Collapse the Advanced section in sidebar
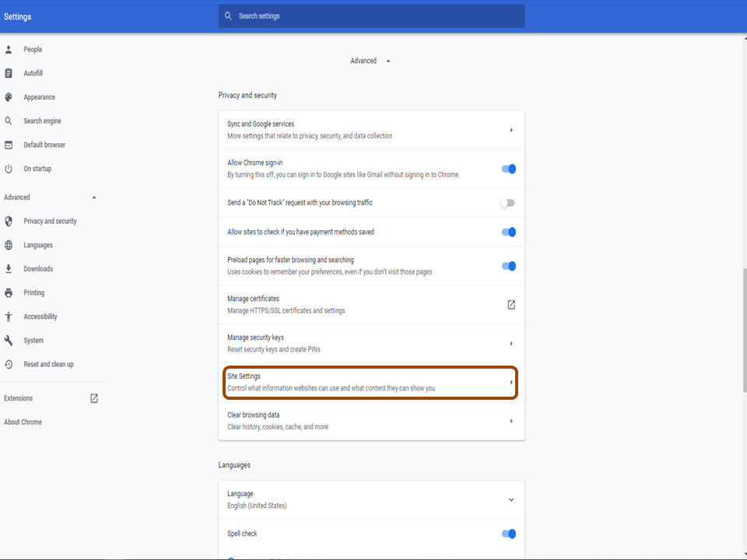Screen dimensions: 747x560 coord(94,198)
